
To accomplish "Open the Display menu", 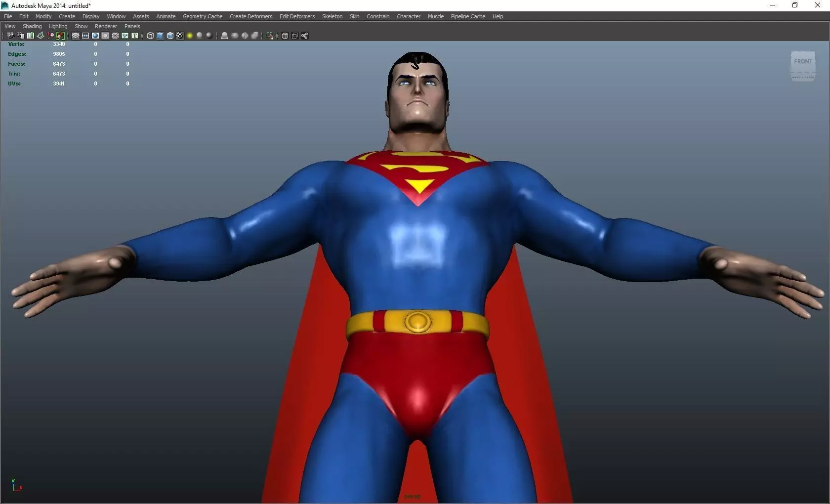I will coord(91,16).
